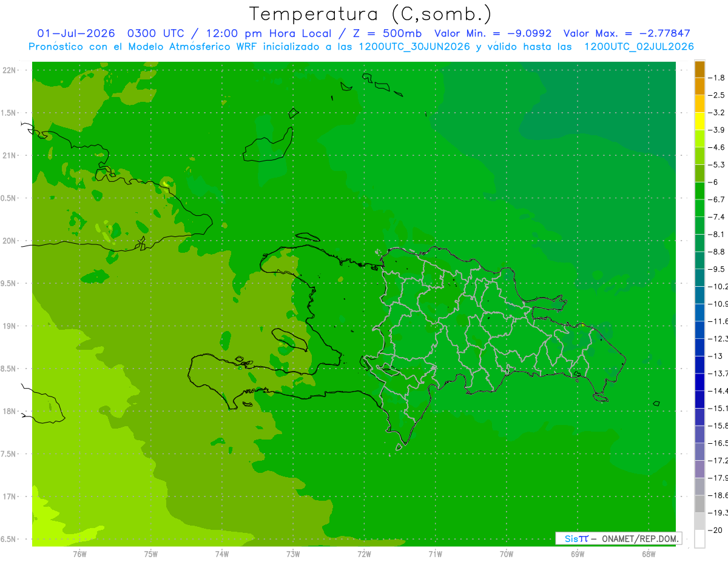Screen dimensions: 728x562
Task: Click the "18N" latitude label
Action: (8, 411)
